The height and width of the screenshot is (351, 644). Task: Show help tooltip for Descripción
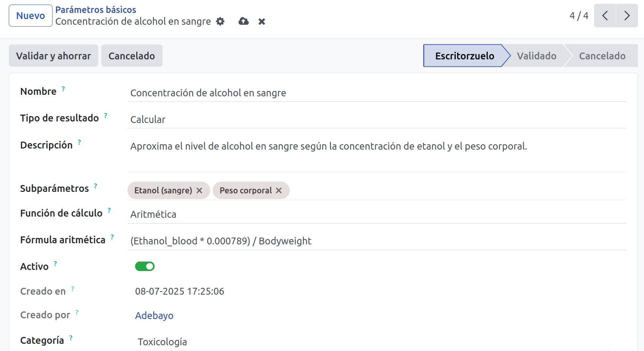(79, 142)
